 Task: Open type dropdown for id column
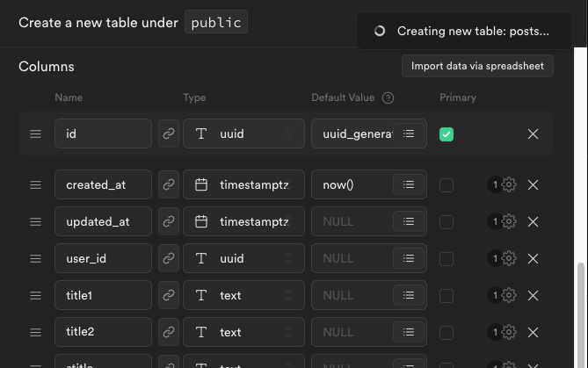click(x=243, y=134)
